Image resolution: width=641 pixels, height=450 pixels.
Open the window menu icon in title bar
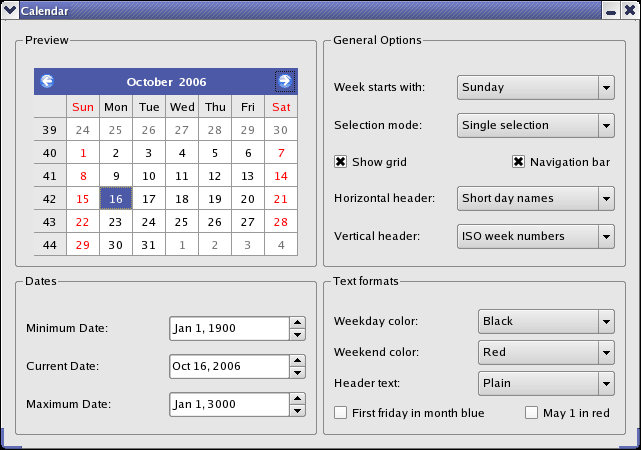point(10,10)
